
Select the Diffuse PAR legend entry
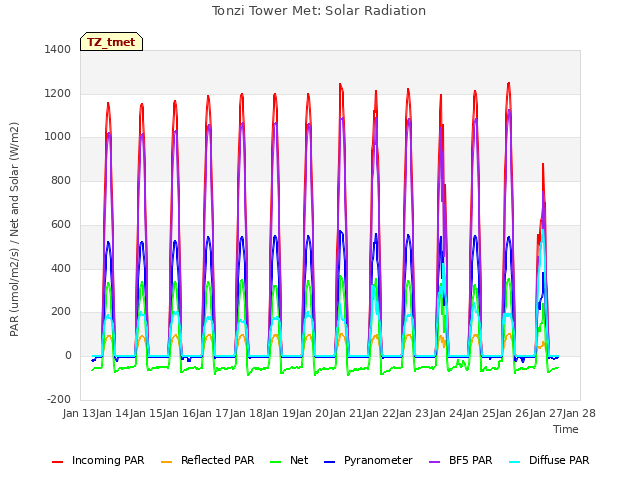coord(549,460)
